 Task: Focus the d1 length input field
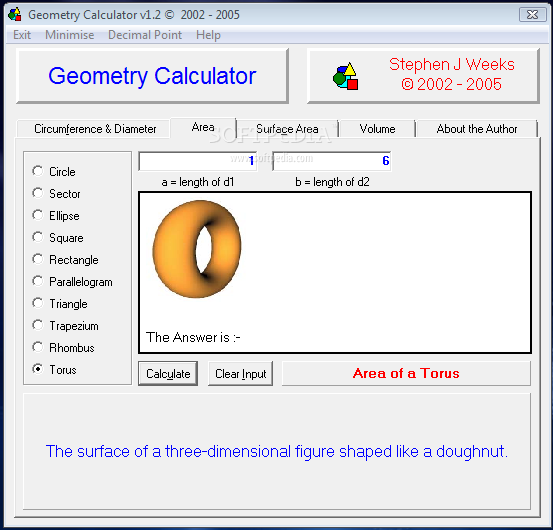pyautogui.click(x=198, y=161)
